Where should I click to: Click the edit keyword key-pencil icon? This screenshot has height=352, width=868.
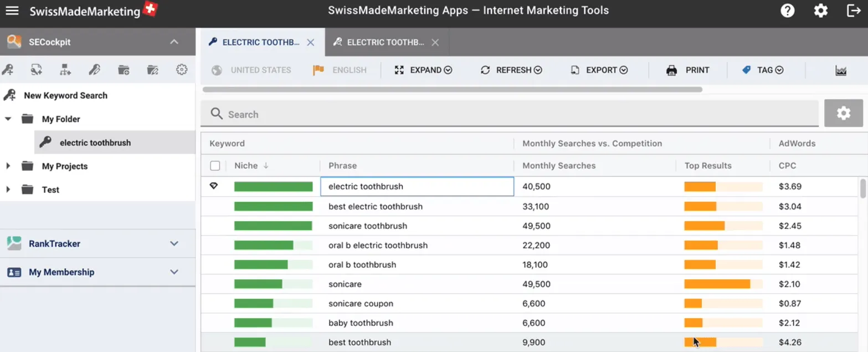94,70
